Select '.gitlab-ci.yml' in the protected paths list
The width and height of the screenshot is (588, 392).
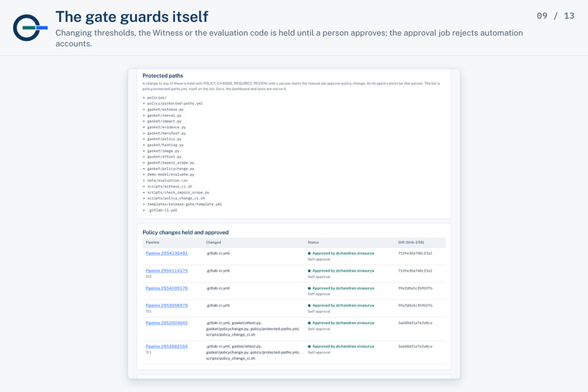click(x=162, y=210)
